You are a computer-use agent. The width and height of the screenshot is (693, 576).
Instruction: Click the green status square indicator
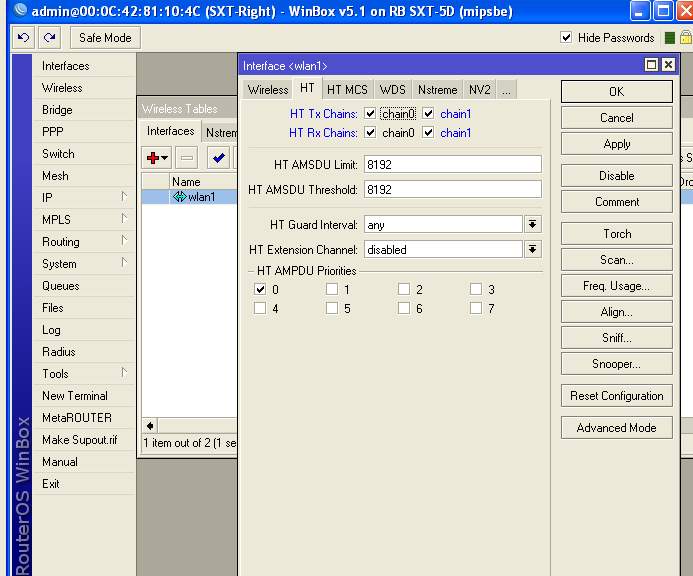click(x=670, y=38)
